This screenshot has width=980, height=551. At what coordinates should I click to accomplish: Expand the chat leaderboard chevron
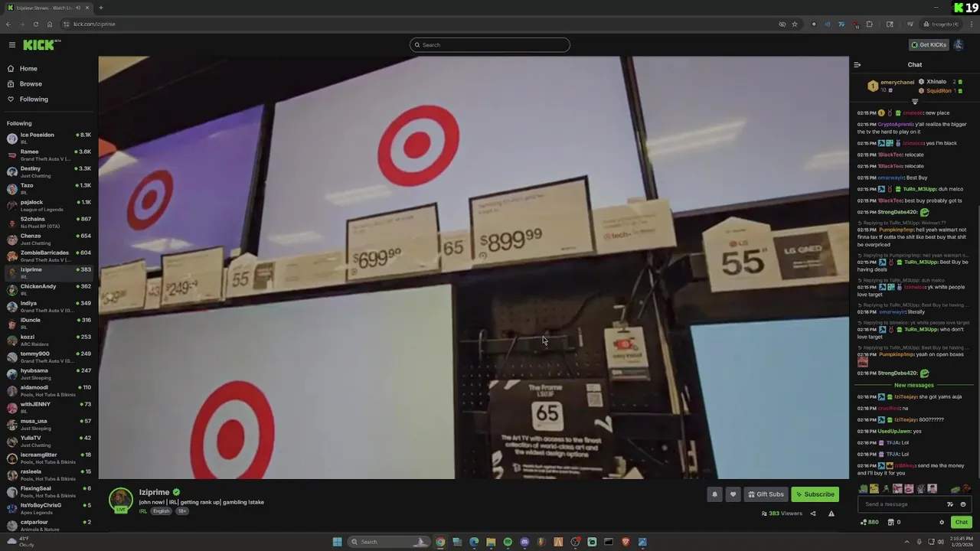click(915, 101)
